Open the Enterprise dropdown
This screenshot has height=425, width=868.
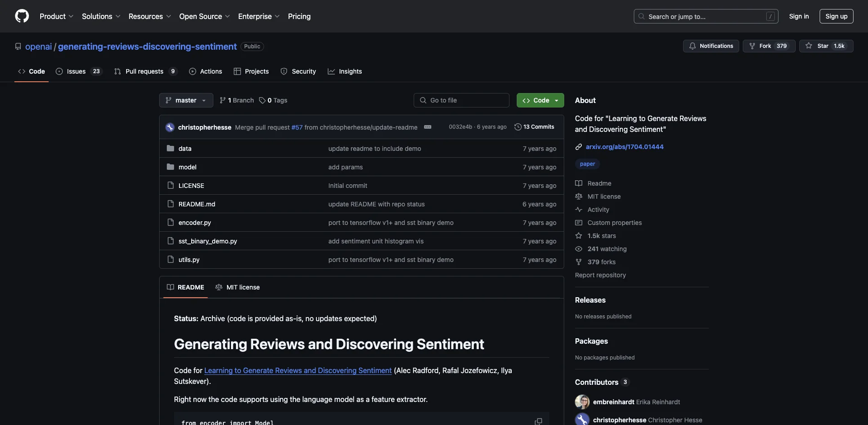[259, 16]
